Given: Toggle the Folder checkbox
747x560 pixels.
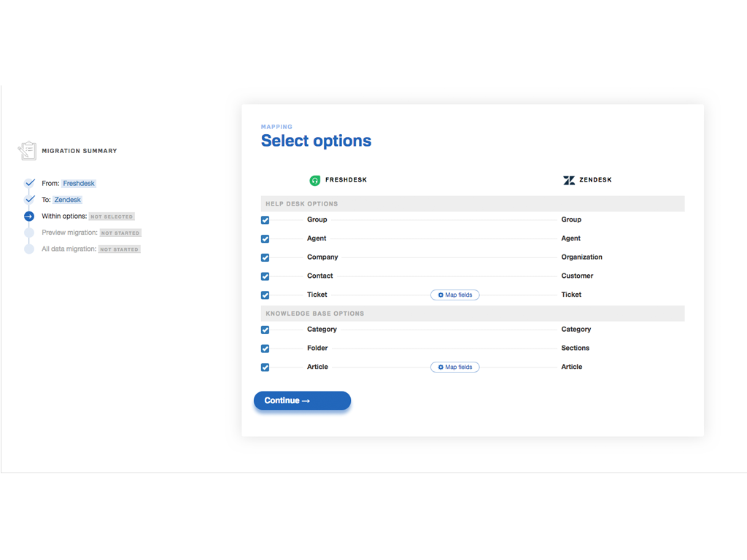Looking at the screenshot, I should pyautogui.click(x=265, y=349).
